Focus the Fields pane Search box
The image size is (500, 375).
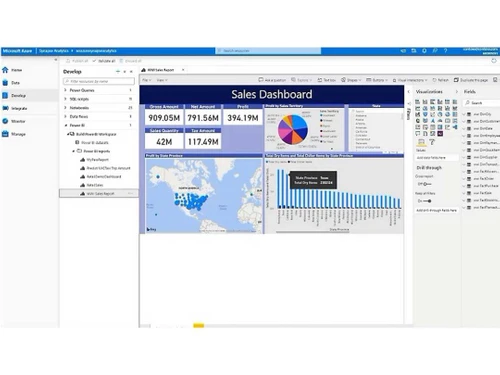tap(482, 103)
